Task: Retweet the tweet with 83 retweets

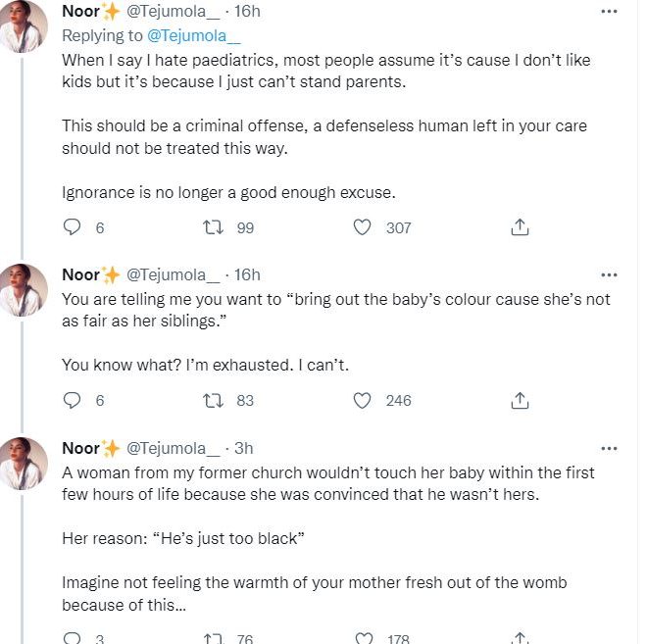Action: coord(212,400)
